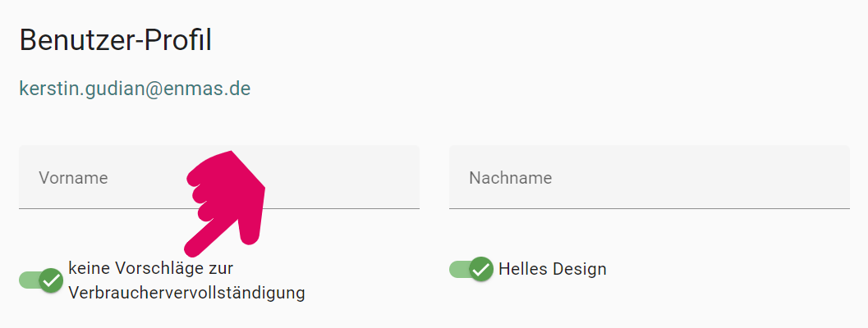
Task: Click the Nachname placeholder text
Action: (x=510, y=178)
